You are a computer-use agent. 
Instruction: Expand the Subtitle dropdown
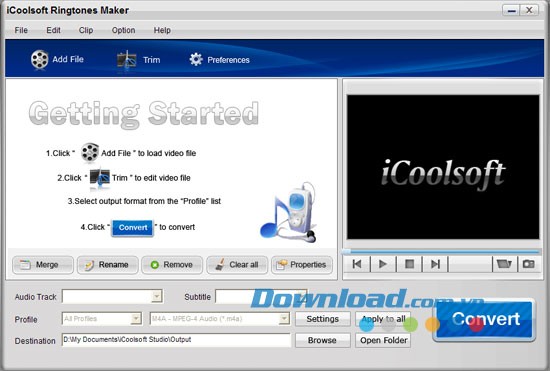point(301,297)
